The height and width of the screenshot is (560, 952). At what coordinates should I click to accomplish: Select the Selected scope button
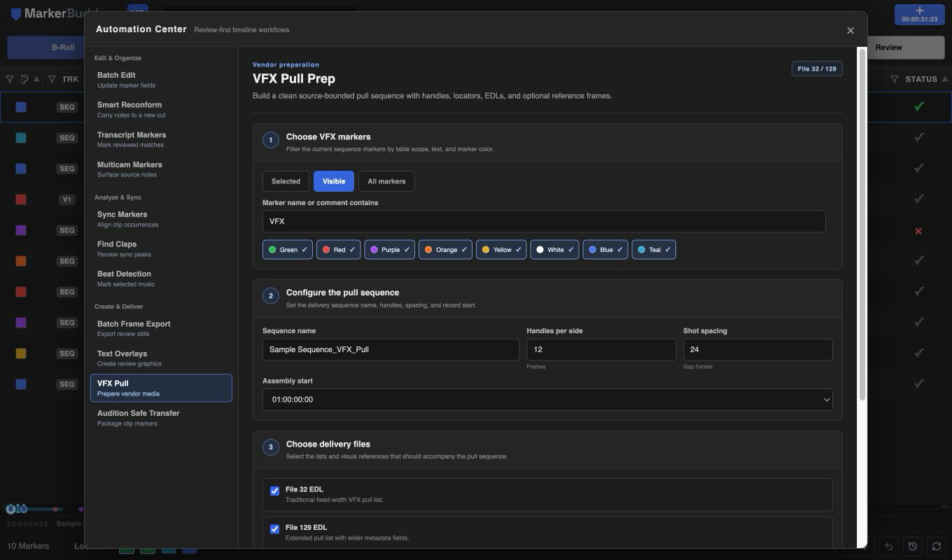(x=286, y=181)
